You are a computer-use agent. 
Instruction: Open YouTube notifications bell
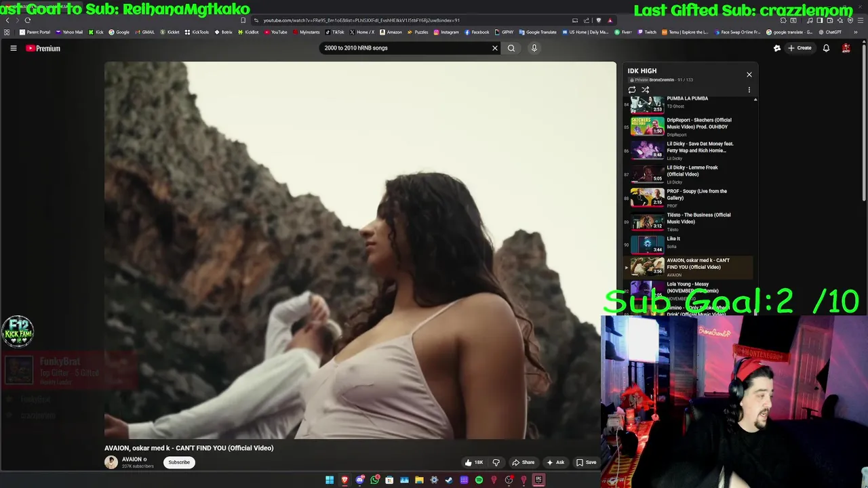pos(826,48)
